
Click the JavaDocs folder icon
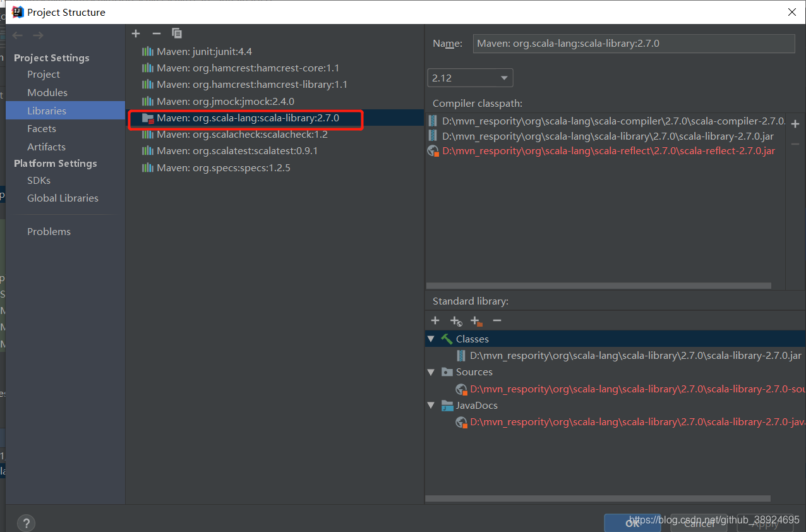point(447,406)
